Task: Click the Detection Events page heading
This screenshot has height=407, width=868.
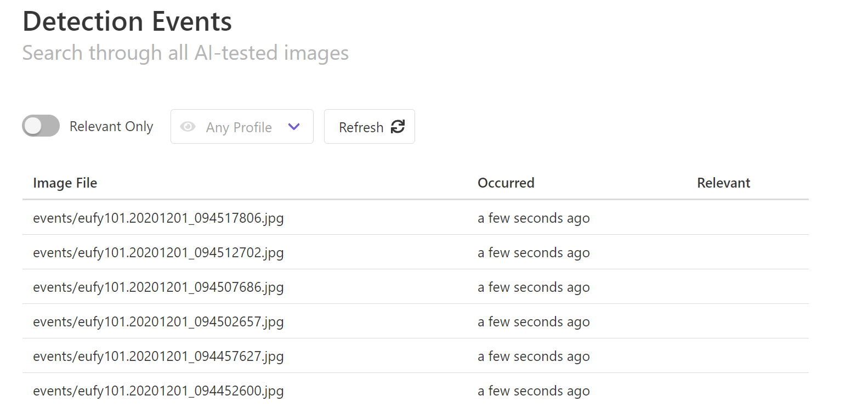Action: [x=127, y=21]
